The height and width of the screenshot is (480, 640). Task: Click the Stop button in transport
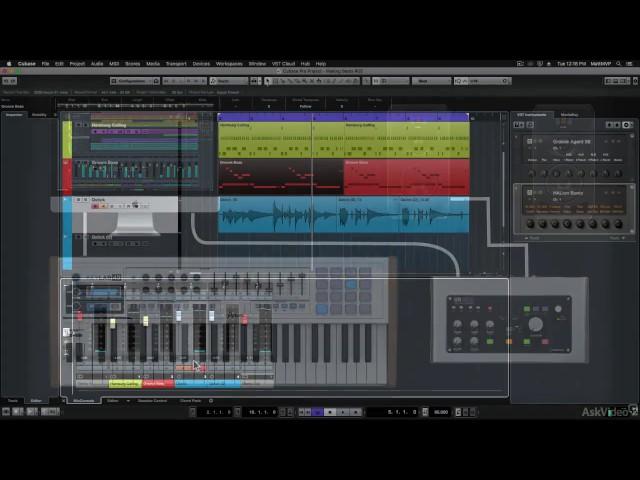click(330, 412)
